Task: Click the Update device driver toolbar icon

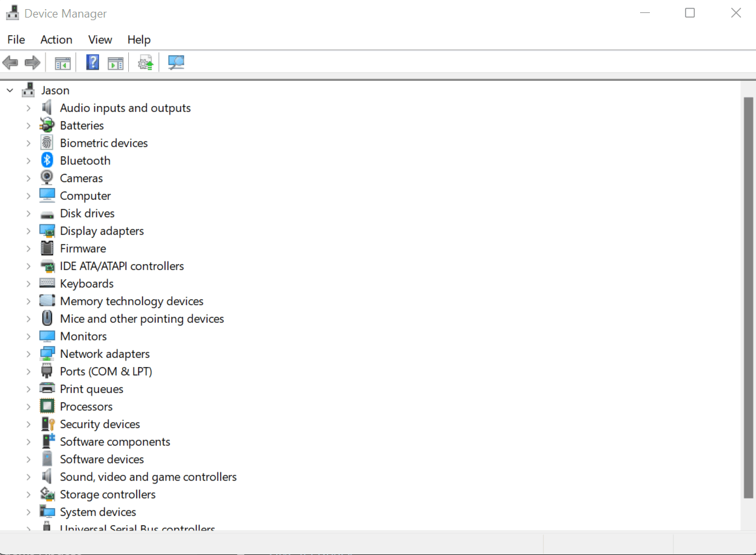Action: (x=146, y=62)
